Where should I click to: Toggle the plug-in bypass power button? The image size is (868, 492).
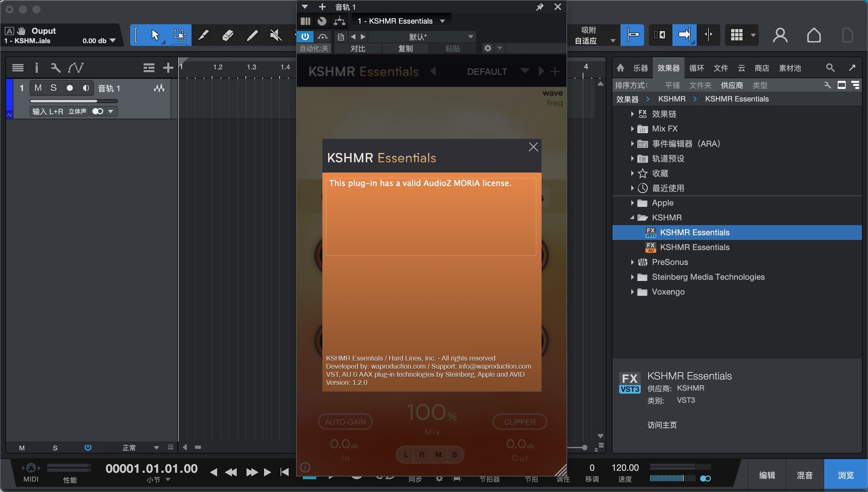pos(305,37)
